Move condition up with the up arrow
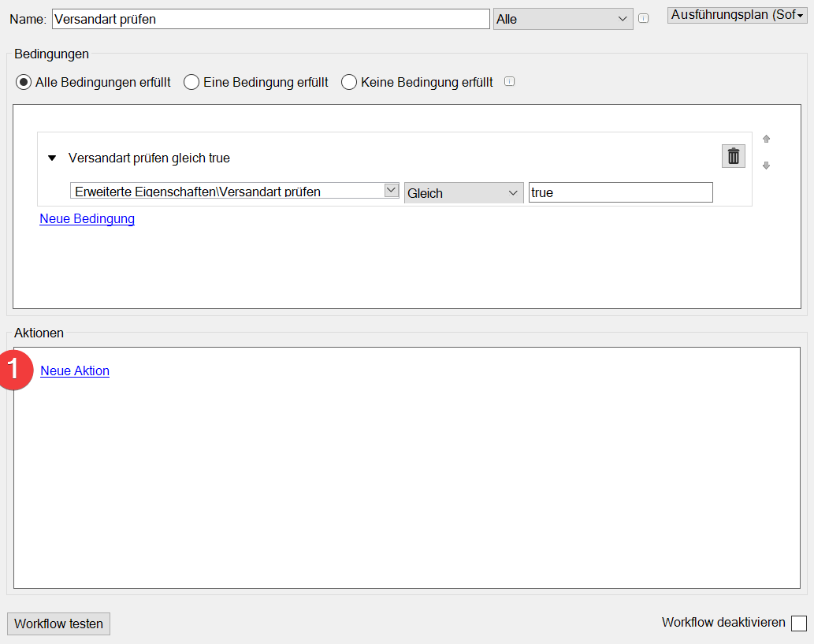814x644 pixels. 766,140
